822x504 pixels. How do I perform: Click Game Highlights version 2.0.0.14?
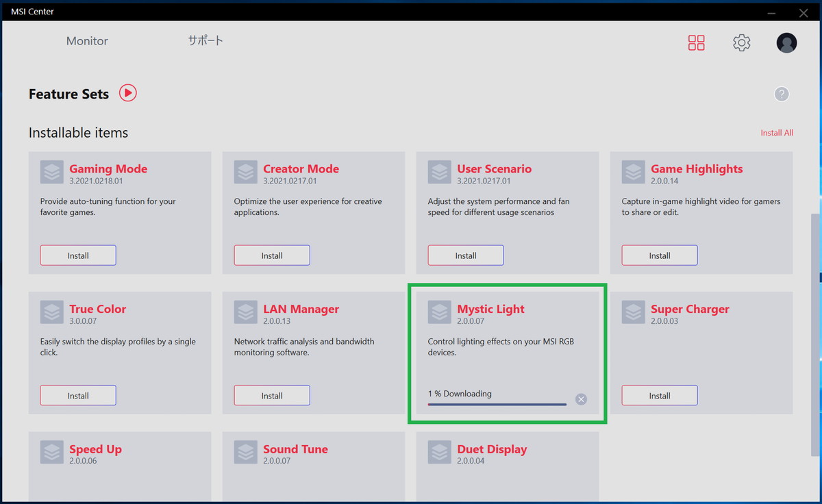pyautogui.click(x=664, y=181)
